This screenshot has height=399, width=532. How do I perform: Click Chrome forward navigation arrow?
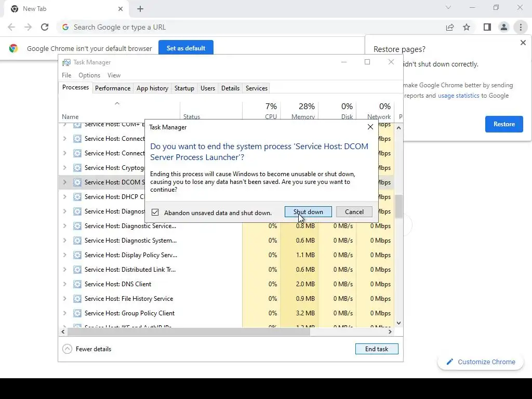point(28,27)
